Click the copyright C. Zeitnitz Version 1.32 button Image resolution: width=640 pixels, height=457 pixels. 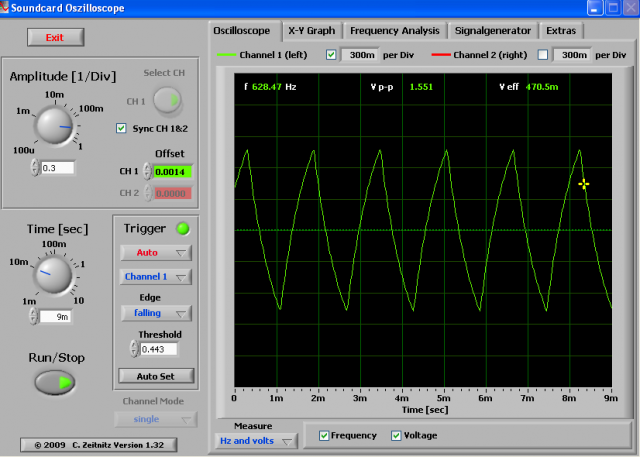98,445
